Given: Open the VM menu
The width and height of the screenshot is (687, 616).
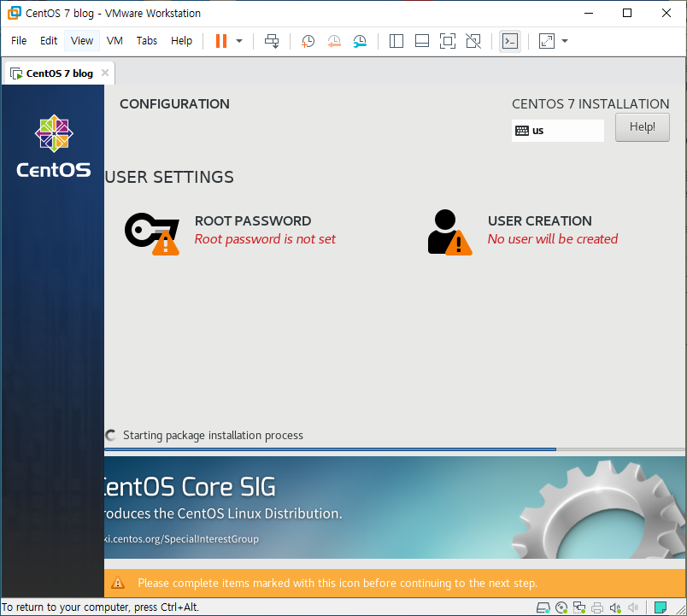Looking at the screenshot, I should (114, 41).
